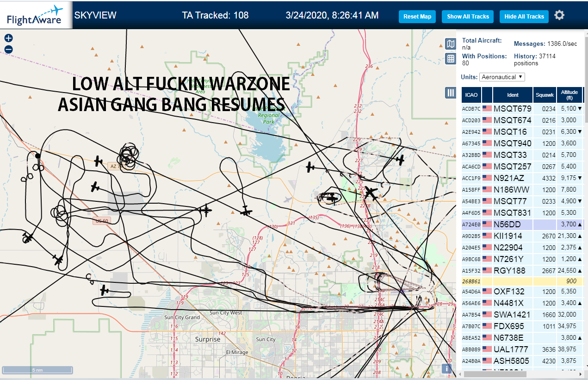Select the MSQT16 aircraft row
The height and width of the screenshot is (380, 588).
tap(522, 131)
